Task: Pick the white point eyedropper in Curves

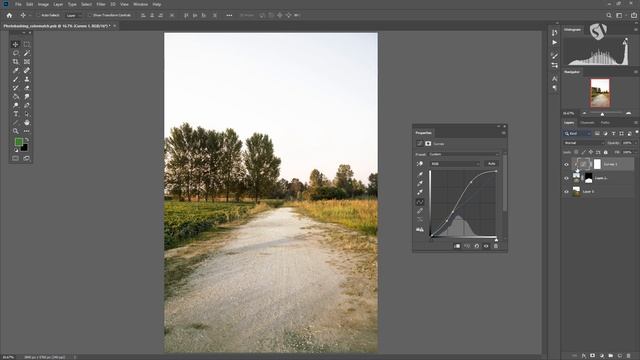Action: click(420, 192)
